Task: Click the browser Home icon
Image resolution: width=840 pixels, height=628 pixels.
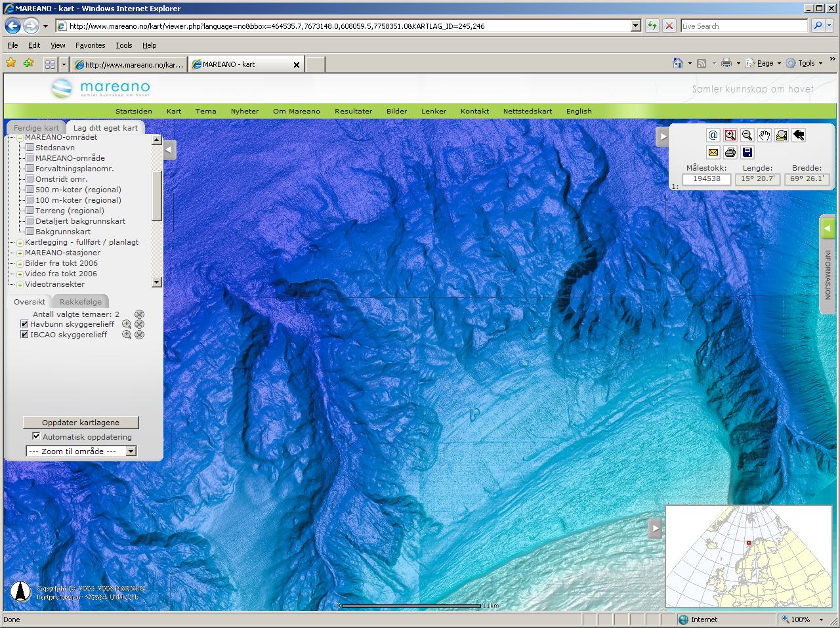Action: tap(678, 63)
